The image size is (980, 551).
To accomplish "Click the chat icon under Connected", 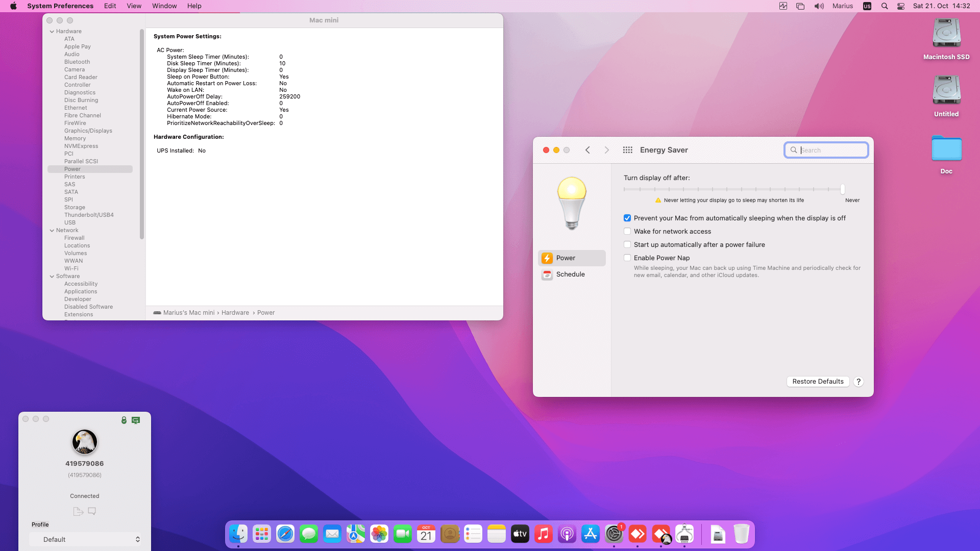I will 92,511.
